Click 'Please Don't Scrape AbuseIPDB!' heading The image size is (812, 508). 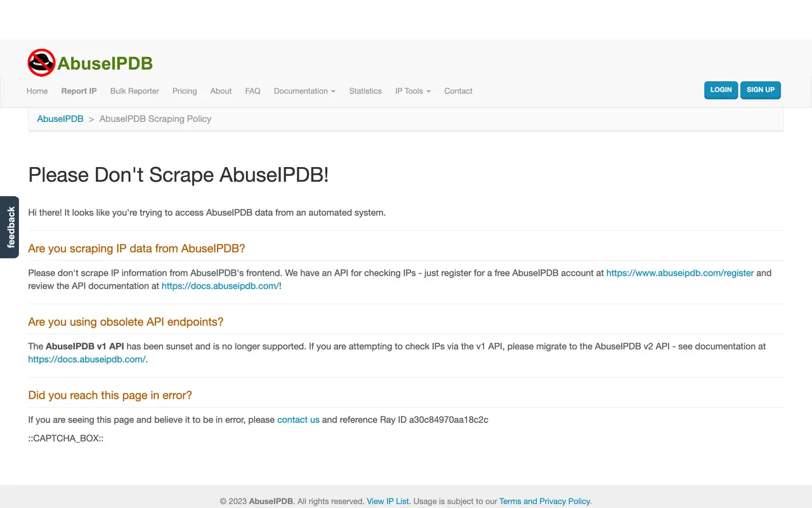(x=178, y=175)
